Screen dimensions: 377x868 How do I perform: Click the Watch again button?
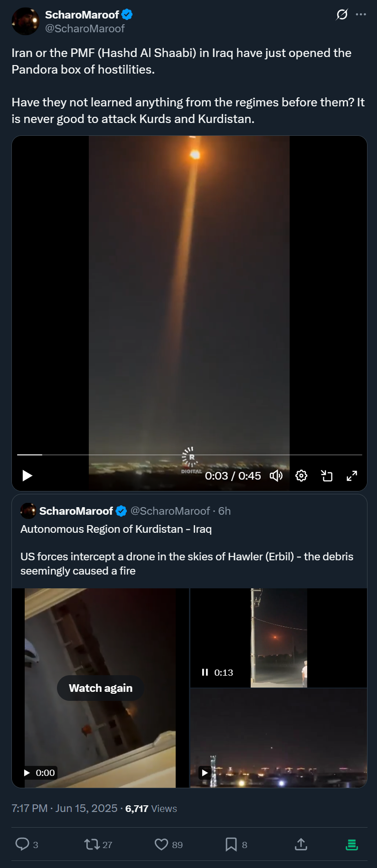click(101, 688)
